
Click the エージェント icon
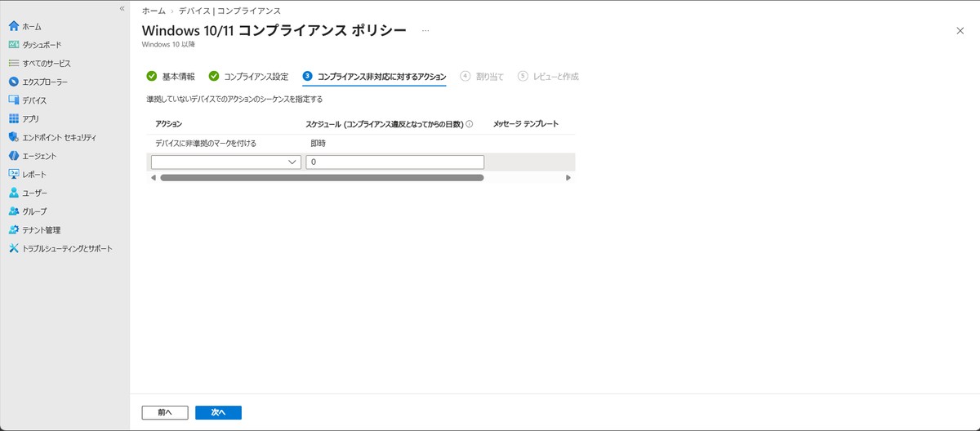tap(14, 156)
